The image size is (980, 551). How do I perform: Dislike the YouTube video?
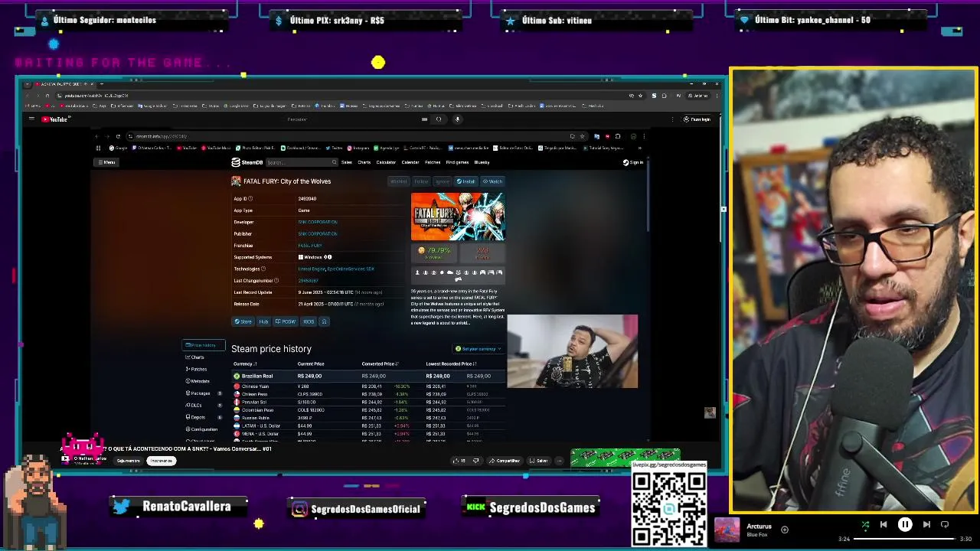475,461
